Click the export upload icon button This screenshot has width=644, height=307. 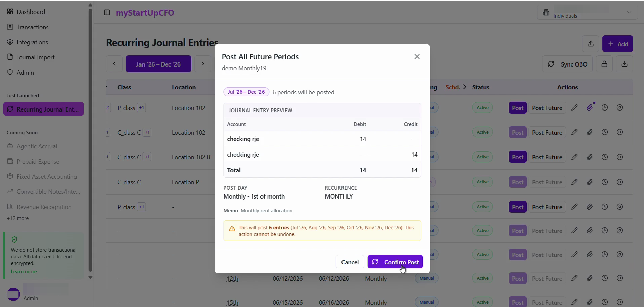tap(591, 44)
